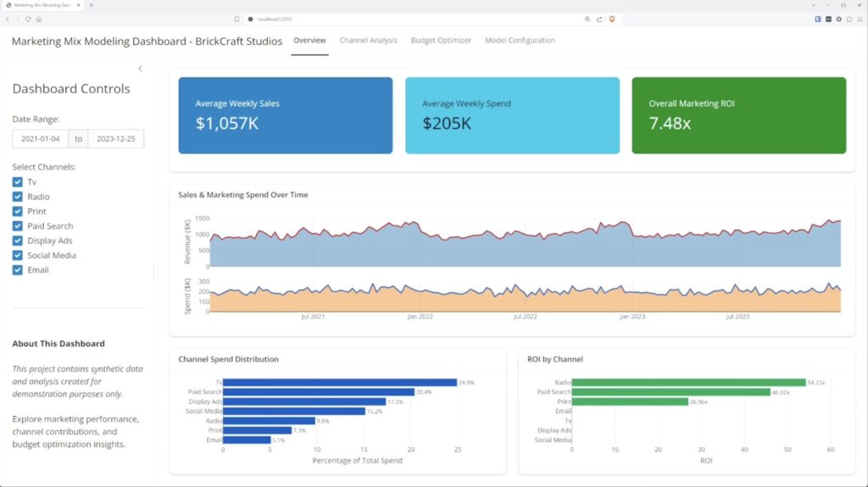The height and width of the screenshot is (487, 868).
Task: Open the browser hamburger menu
Action: [860, 19]
